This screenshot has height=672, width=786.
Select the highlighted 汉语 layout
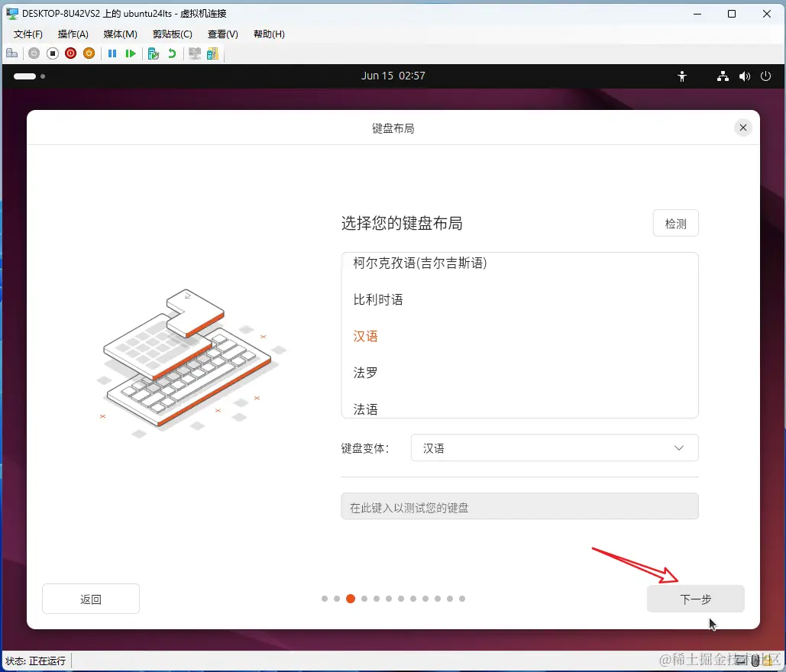click(x=519, y=336)
